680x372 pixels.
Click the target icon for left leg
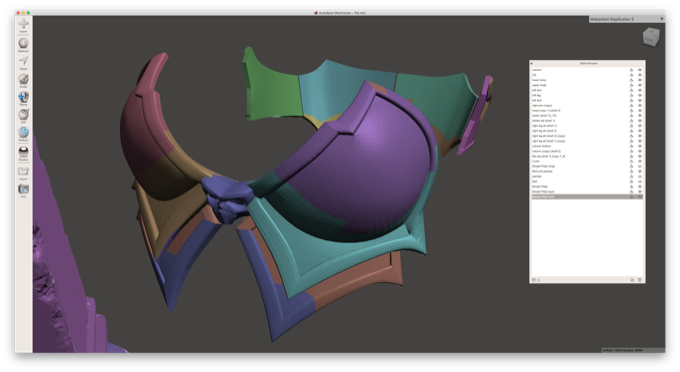[x=631, y=95]
